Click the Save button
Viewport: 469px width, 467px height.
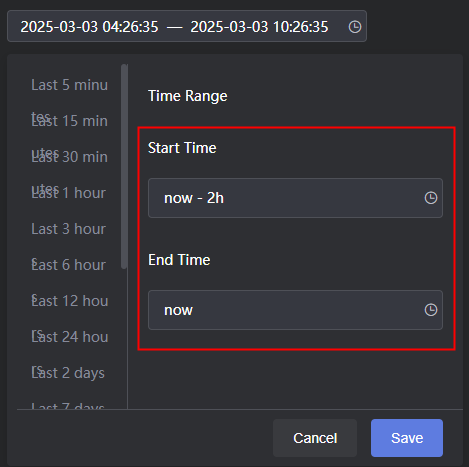[407, 438]
